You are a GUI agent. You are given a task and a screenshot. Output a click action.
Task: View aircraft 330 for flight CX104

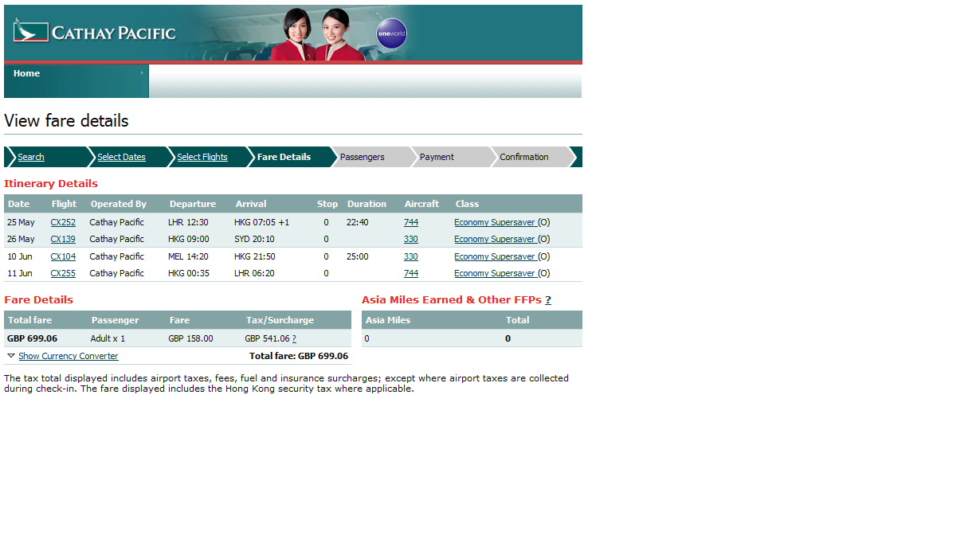(x=411, y=256)
